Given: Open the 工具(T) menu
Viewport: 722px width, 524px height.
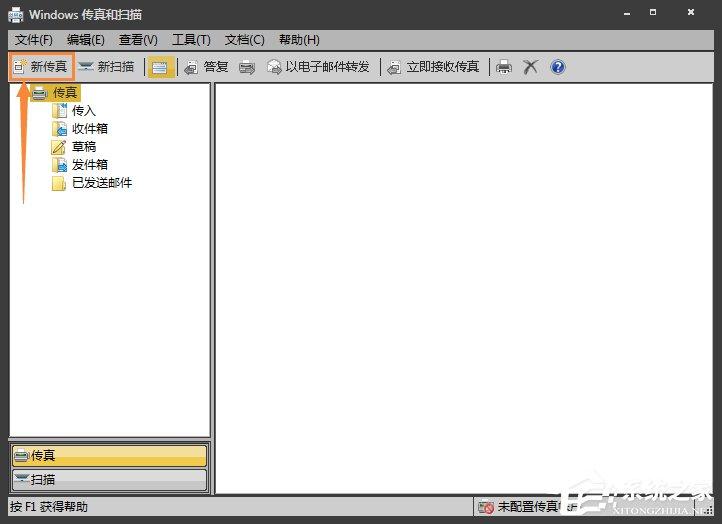Looking at the screenshot, I should coord(191,40).
